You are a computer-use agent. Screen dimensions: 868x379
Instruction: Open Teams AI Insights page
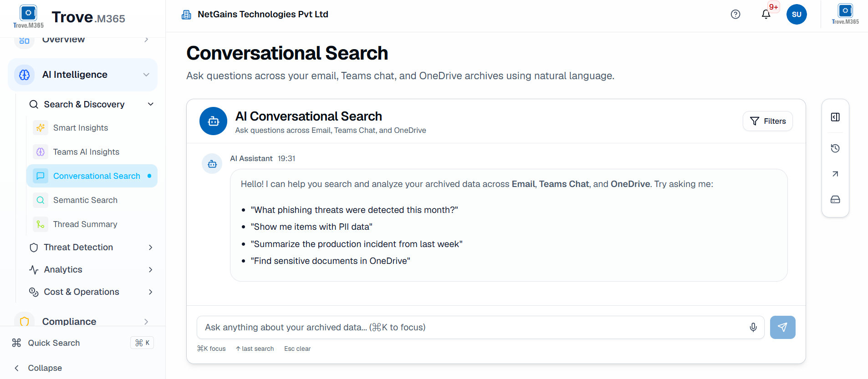92,152
